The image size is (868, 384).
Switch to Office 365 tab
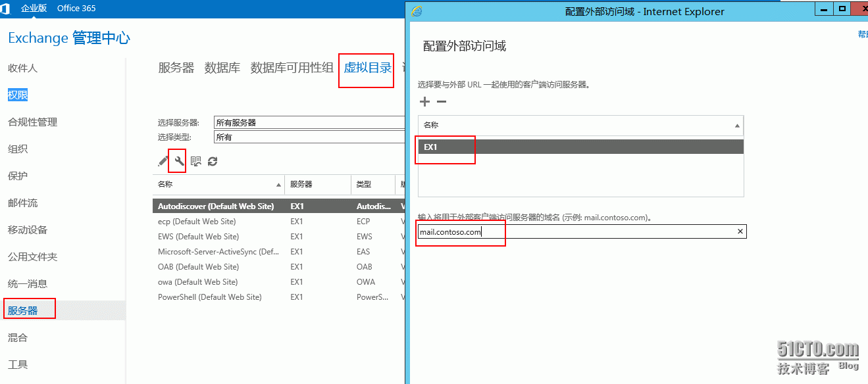pos(76,9)
